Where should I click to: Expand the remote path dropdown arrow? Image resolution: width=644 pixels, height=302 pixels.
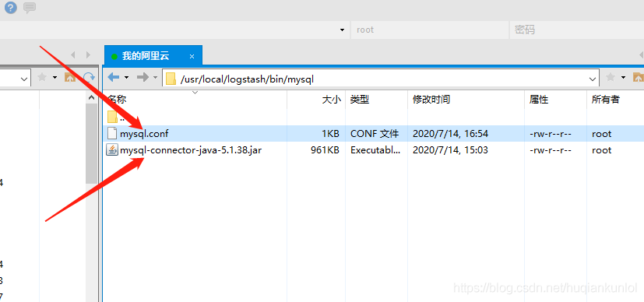point(593,79)
